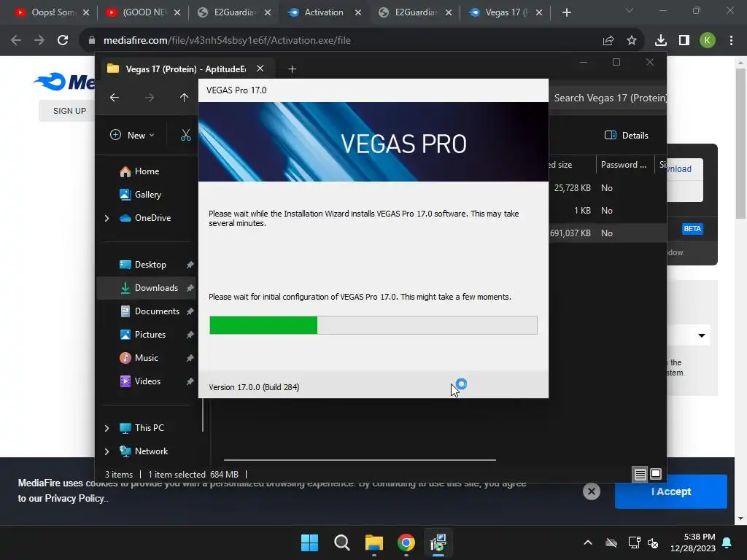Open the New dropdown in File Explorer
The height and width of the screenshot is (560, 747).
point(133,135)
